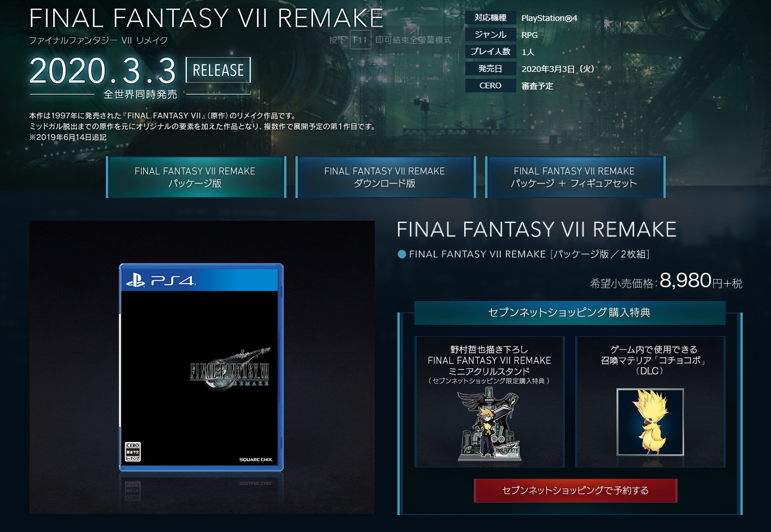Click the 召喚マテリア「コチョコボ」 description text
The height and width of the screenshot is (532, 771).
(653, 360)
